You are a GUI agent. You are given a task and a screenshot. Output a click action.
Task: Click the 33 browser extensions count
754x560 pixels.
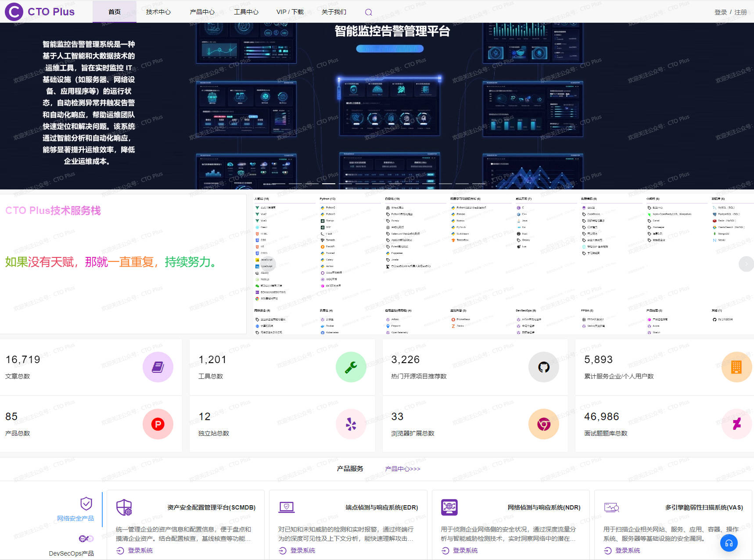click(x=397, y=417)
